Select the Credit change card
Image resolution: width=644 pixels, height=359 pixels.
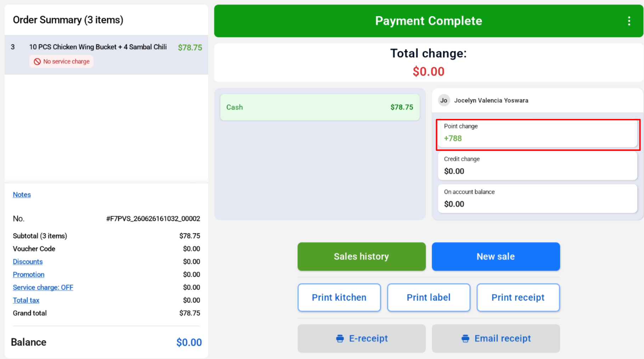click(x=537, y=166)
